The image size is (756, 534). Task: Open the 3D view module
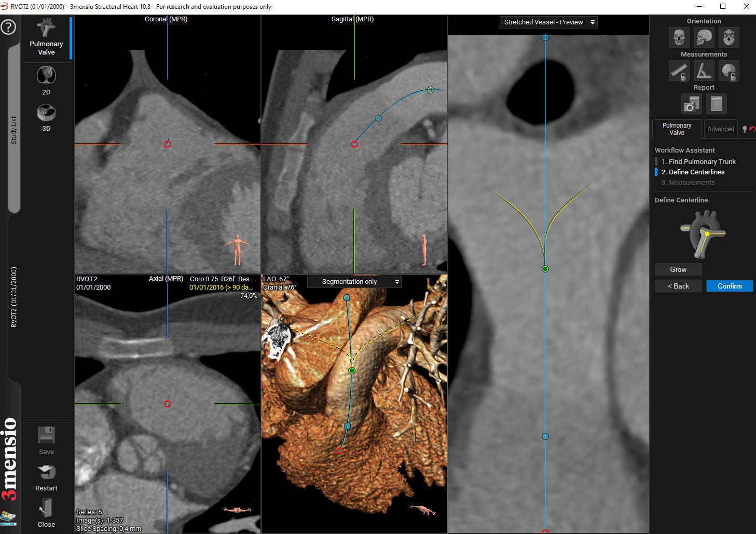pos(46,115)
